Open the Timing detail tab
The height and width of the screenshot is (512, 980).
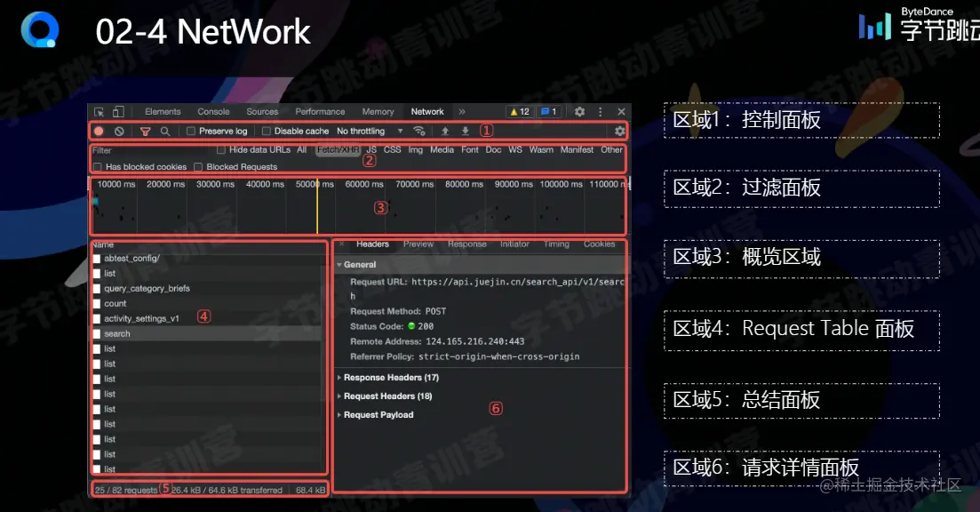(x=556, y=244)
